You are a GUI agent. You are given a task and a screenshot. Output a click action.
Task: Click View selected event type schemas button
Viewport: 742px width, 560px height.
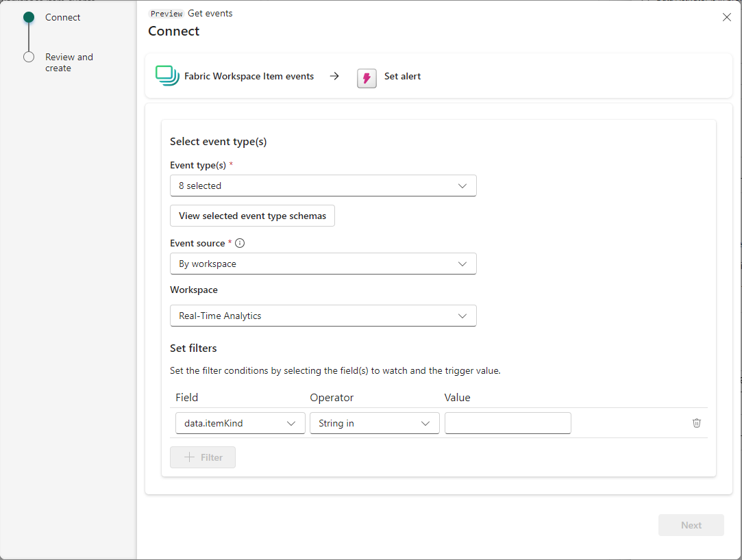(252, 216)
